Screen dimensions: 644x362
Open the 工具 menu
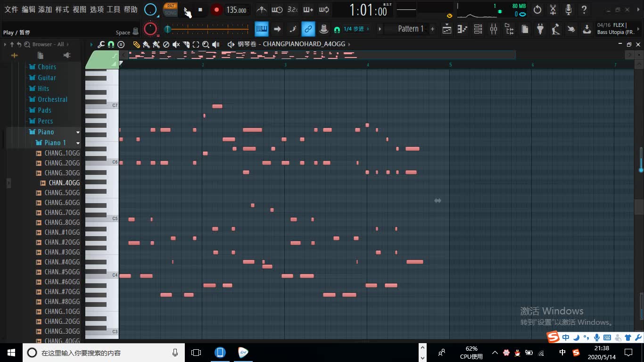114,9
